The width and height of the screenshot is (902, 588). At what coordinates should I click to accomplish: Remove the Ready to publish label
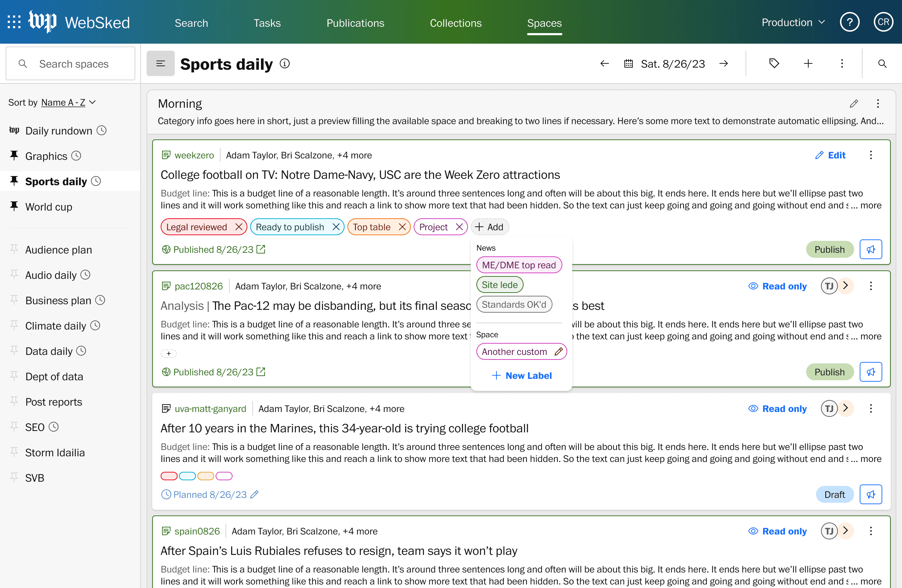(336, 227)
